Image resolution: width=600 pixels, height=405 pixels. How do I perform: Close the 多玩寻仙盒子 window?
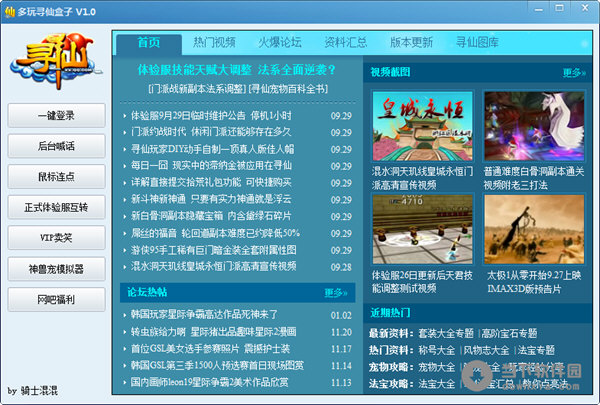click(585, 8)
